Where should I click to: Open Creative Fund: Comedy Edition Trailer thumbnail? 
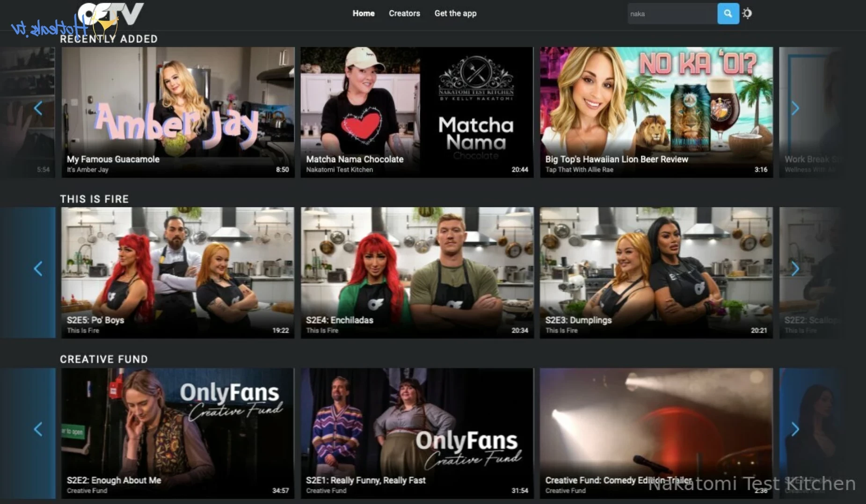click(x=656, y=433)
